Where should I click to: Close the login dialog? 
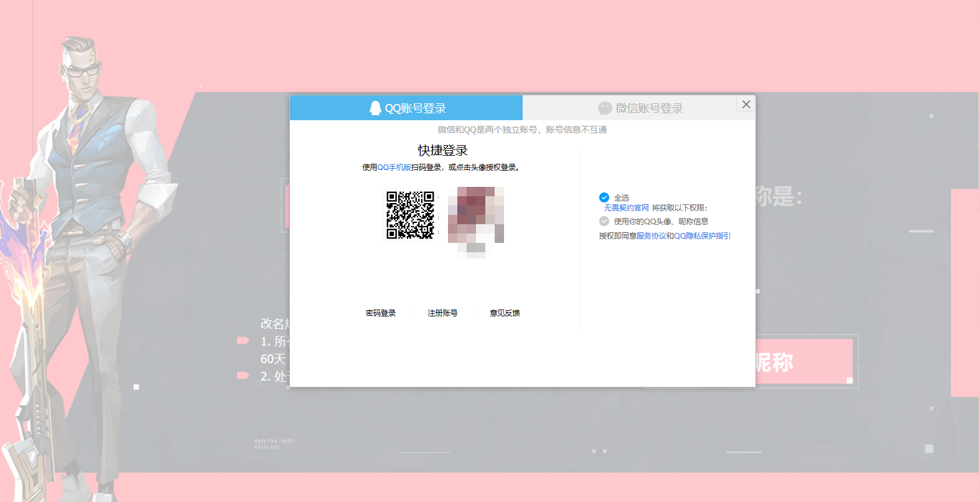coord(746,104)
